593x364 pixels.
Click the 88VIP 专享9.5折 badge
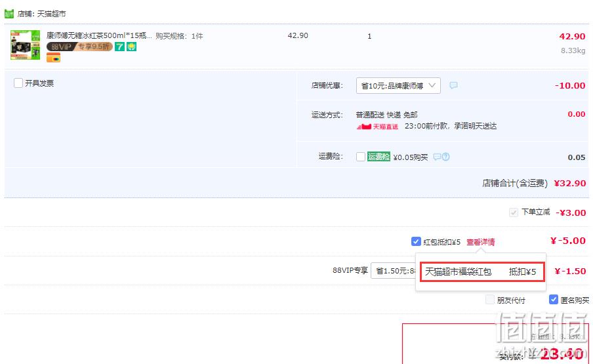pos(79,47)
